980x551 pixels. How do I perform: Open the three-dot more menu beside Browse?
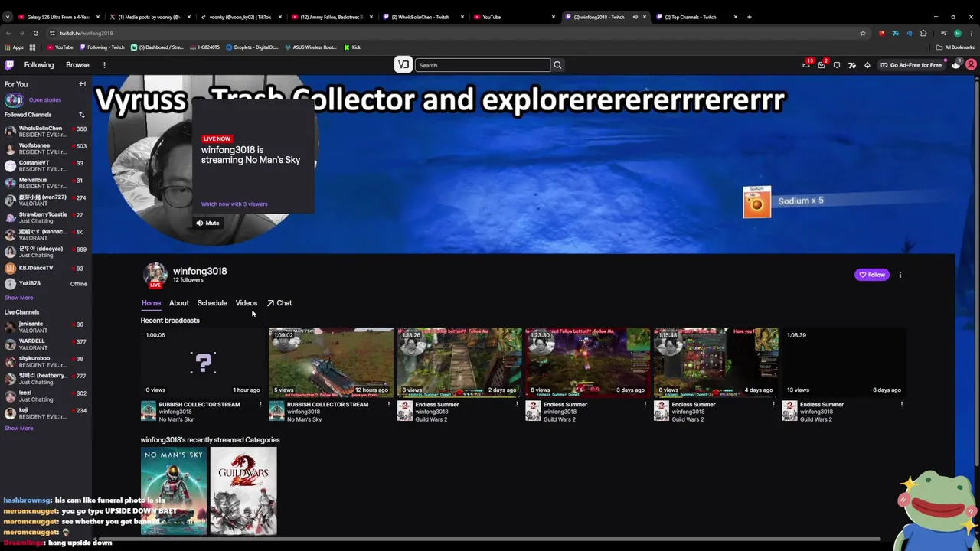[x=104, y=65]
